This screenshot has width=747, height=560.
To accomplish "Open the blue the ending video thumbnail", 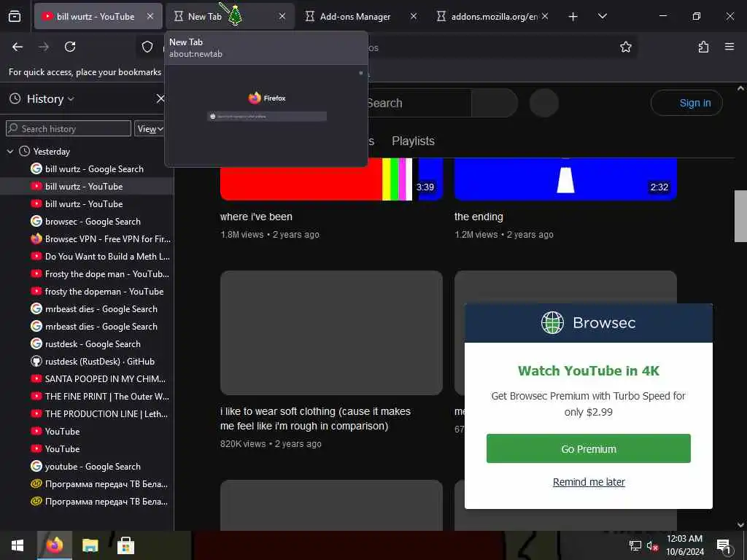I will click(565, 179).
